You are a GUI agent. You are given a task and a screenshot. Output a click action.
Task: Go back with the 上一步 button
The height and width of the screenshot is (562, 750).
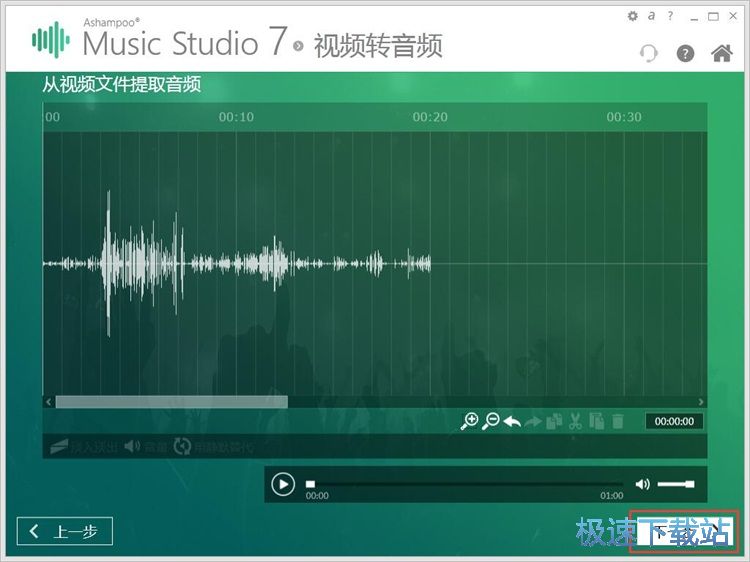tap(65, 531)
